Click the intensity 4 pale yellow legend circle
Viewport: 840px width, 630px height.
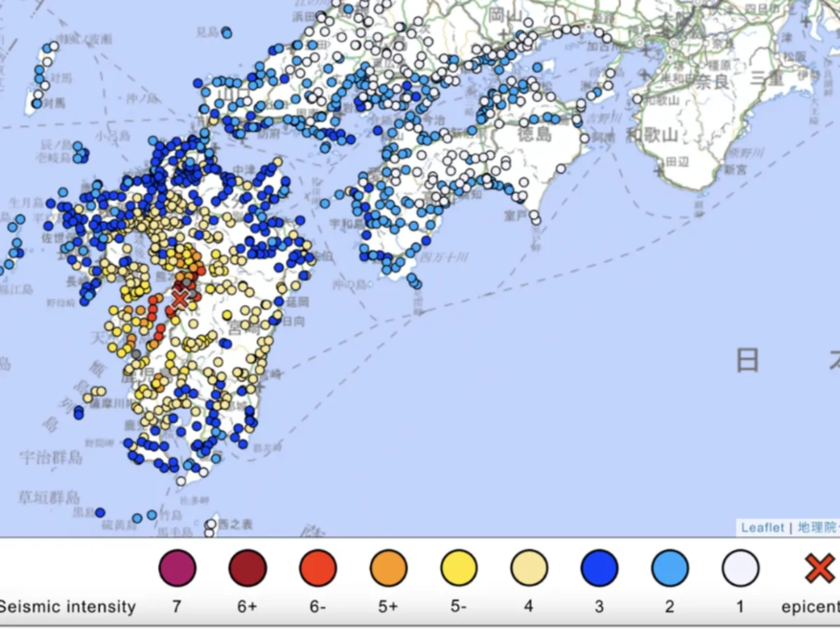click(x=529, y=568)
